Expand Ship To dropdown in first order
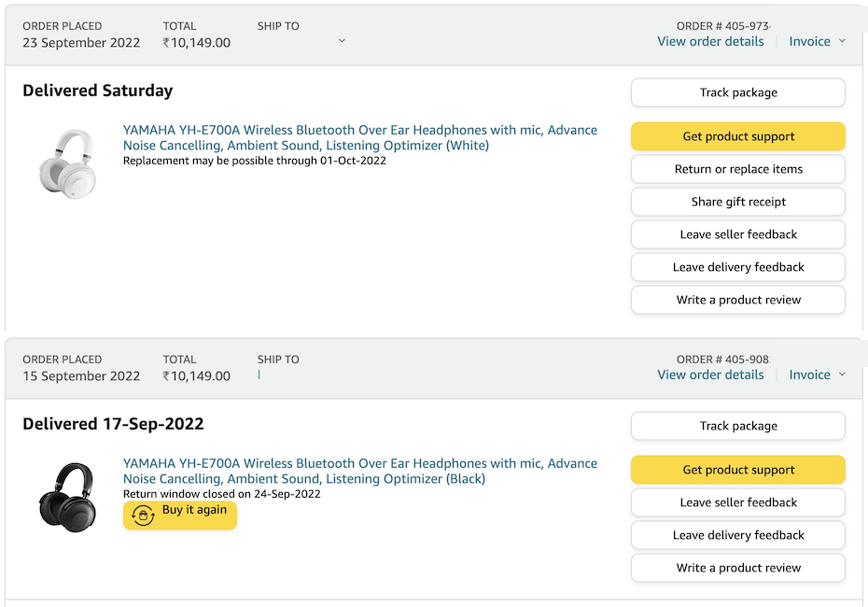868x607 pixels. point(342,41)
